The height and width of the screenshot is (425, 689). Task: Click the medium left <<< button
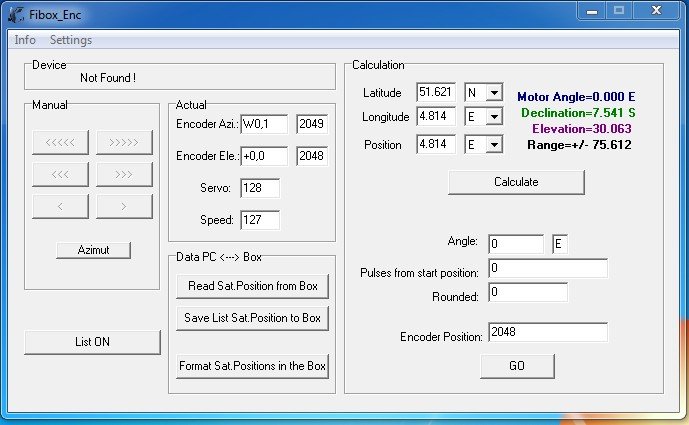(60, 174)
